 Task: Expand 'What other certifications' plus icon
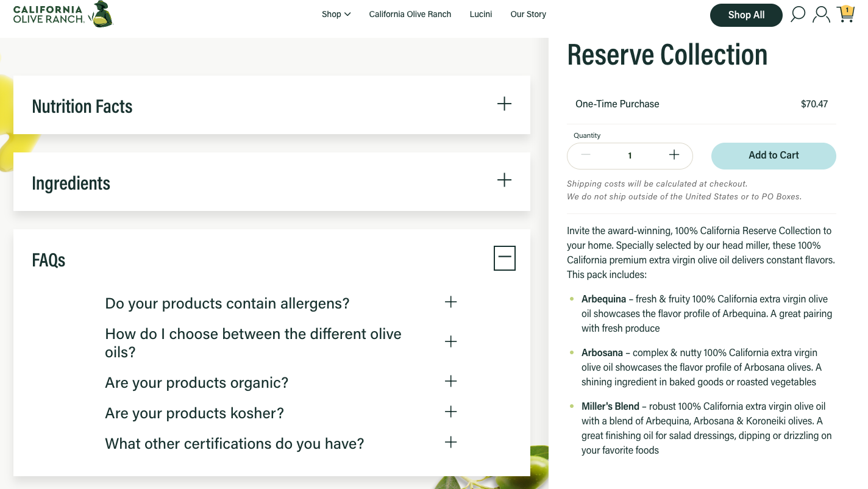pyautogui.click(x=450, y=443)
